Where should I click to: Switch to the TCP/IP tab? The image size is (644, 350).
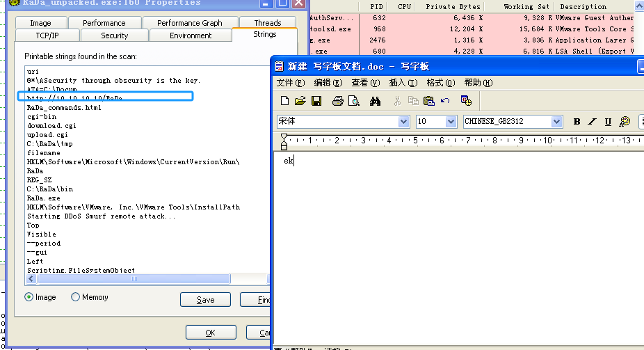pyautogui.click(x=47, y=35)
